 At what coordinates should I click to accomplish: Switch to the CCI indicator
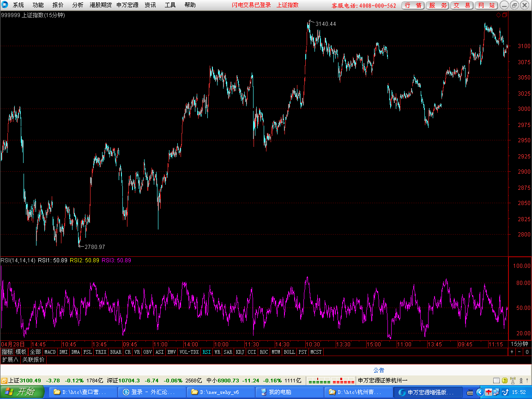pos(252,352)
